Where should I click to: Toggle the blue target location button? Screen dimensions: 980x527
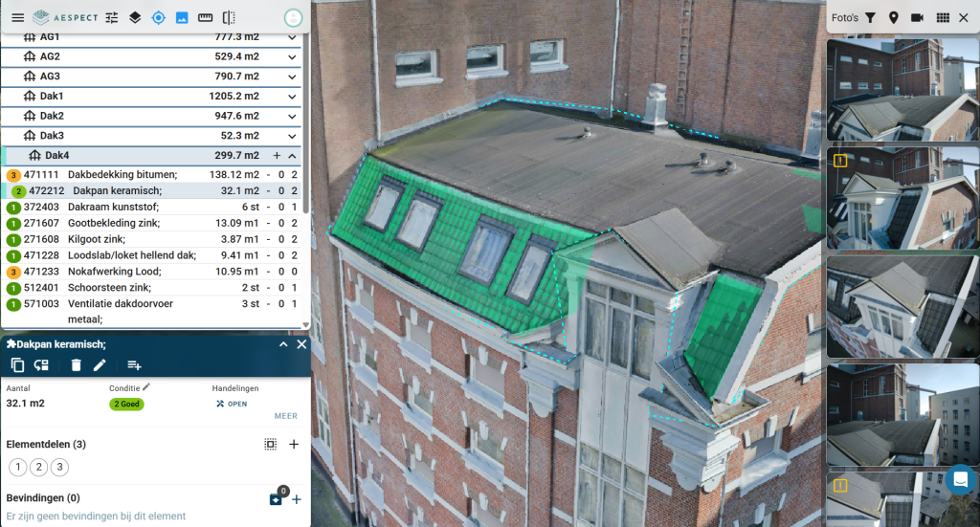pos(159,17)
